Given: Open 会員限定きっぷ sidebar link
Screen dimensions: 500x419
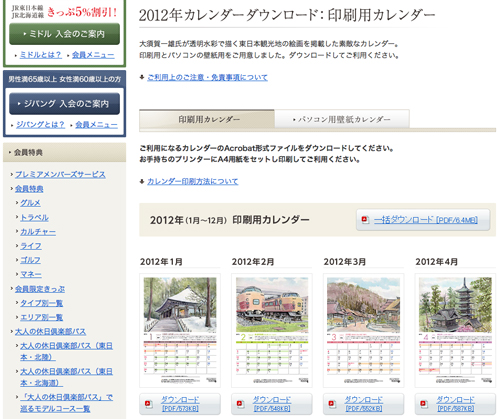Looking at the screenshot, I should 40,289.
